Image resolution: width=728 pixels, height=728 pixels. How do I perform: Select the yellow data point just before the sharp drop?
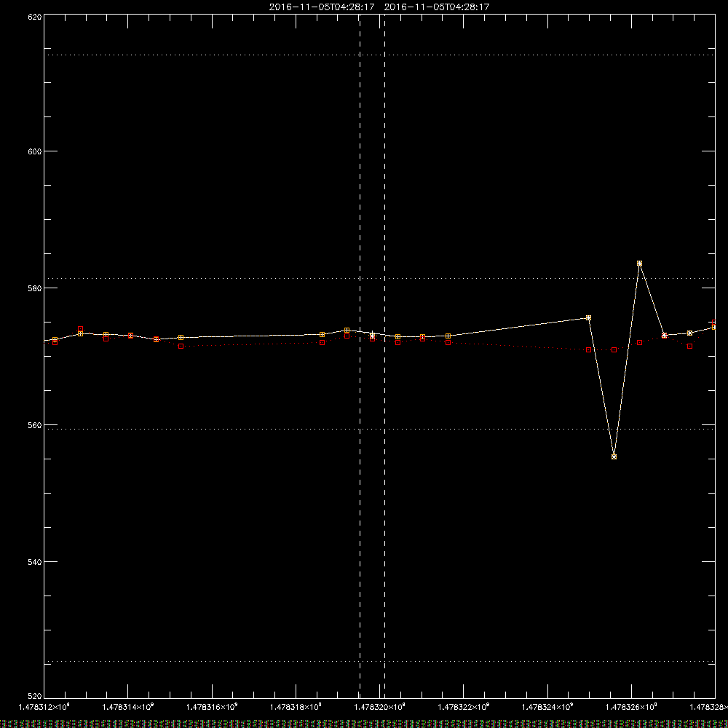pyautogui.click(x=589, y=318)
